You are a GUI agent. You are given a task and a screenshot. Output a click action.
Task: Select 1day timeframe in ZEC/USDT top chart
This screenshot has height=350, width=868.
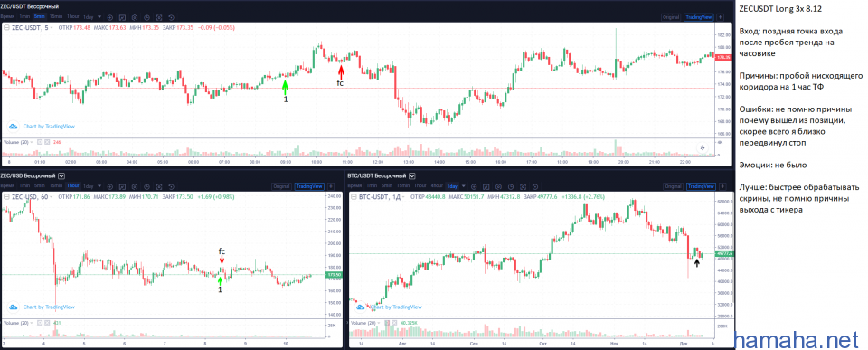click(88, 17)
